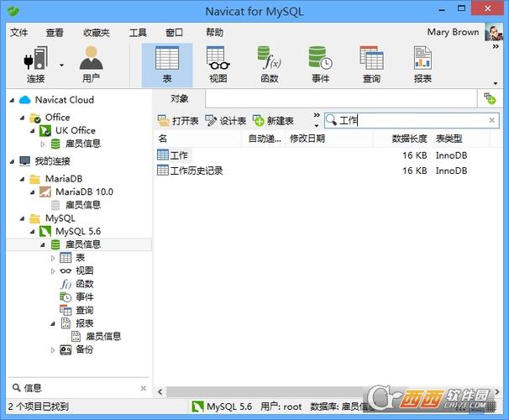This screenshot has width=509, height=420.
Task: Click Mary Brown's avatar picture
Action: pos(493,32)
